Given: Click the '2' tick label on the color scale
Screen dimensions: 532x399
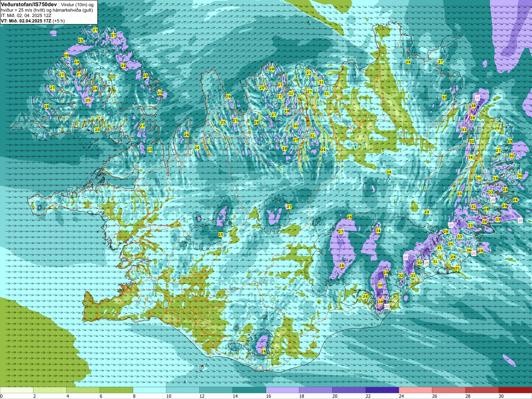Looking at the screenshot, I should click(x=34, y=396).
